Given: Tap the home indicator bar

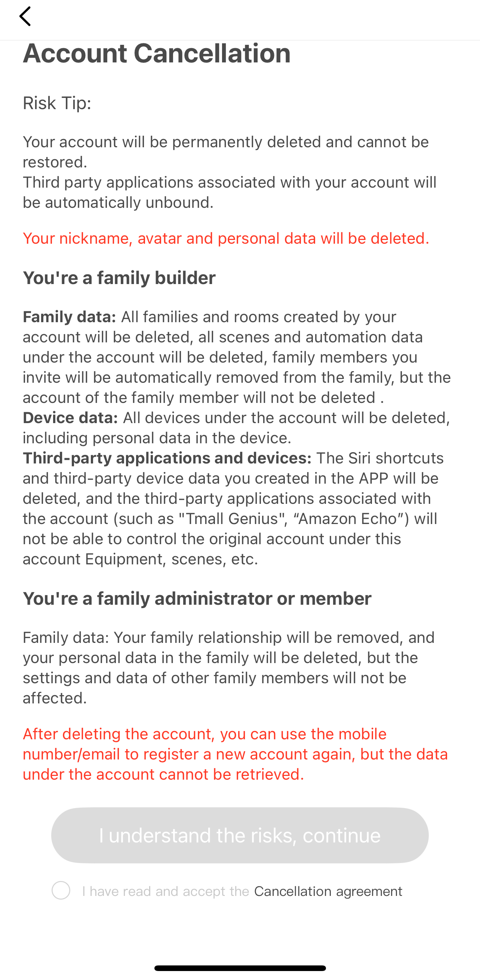Looking at the screenshot, I should [240, 968].
